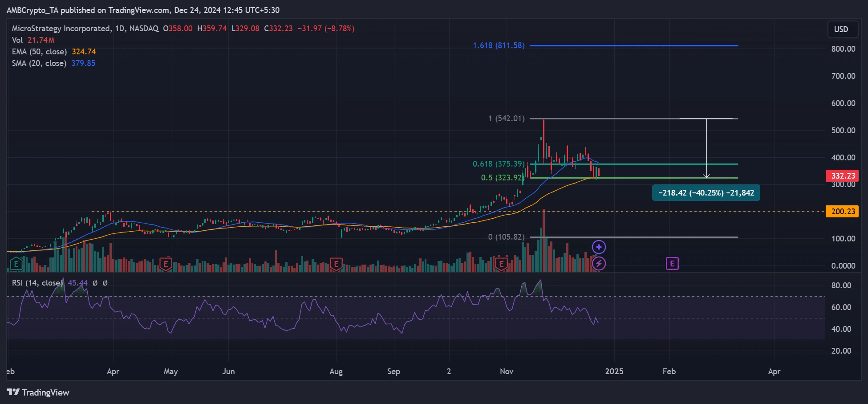The image size is (868, 404).
Task: Click the orange 200.23 price level label
Action: click(x=843, y=211)
